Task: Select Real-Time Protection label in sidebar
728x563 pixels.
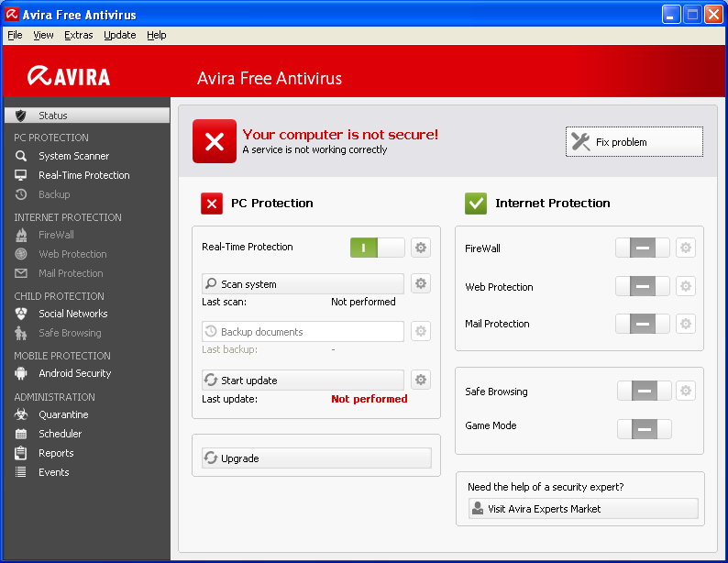Action: point(84,175)
